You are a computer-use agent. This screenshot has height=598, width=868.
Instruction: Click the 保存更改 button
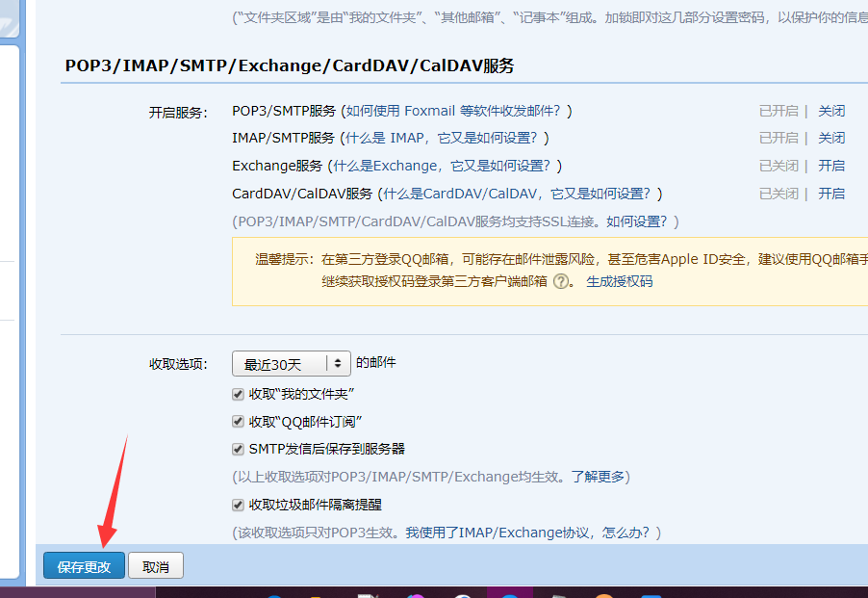[84, 567]
